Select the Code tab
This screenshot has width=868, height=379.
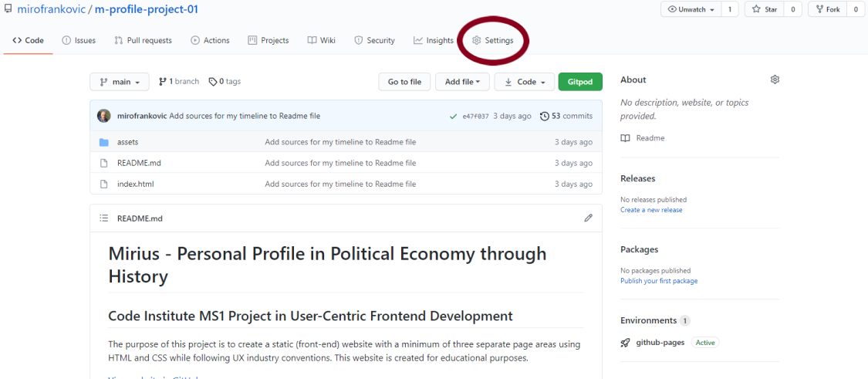29,40
